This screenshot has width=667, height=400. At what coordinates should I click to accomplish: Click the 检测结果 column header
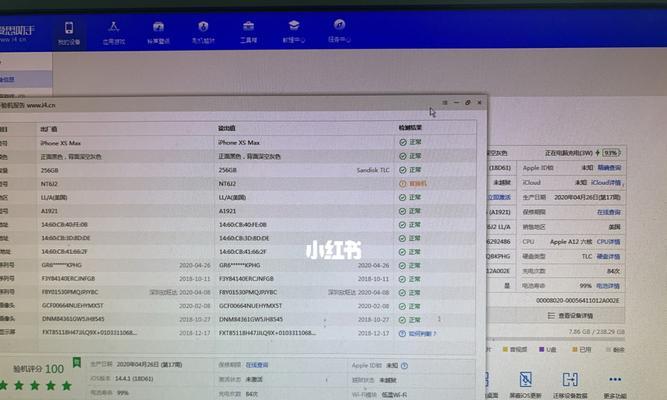pos(410,128)
